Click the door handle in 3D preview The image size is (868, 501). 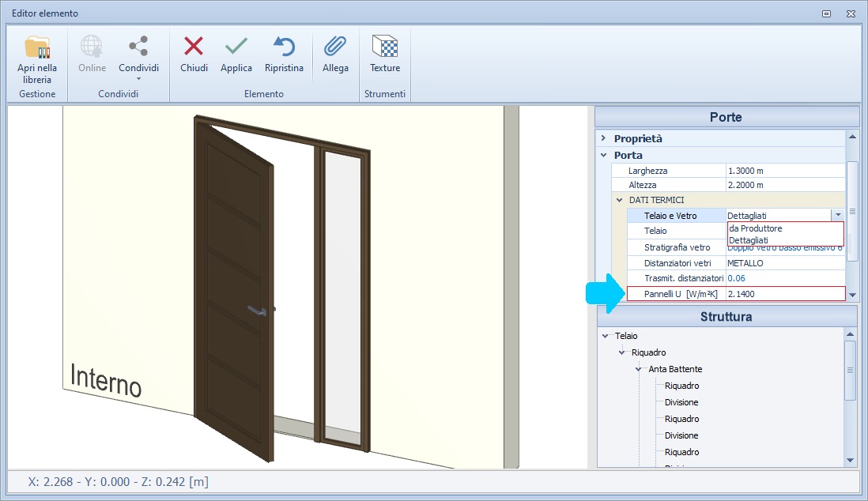pos(259,311)
